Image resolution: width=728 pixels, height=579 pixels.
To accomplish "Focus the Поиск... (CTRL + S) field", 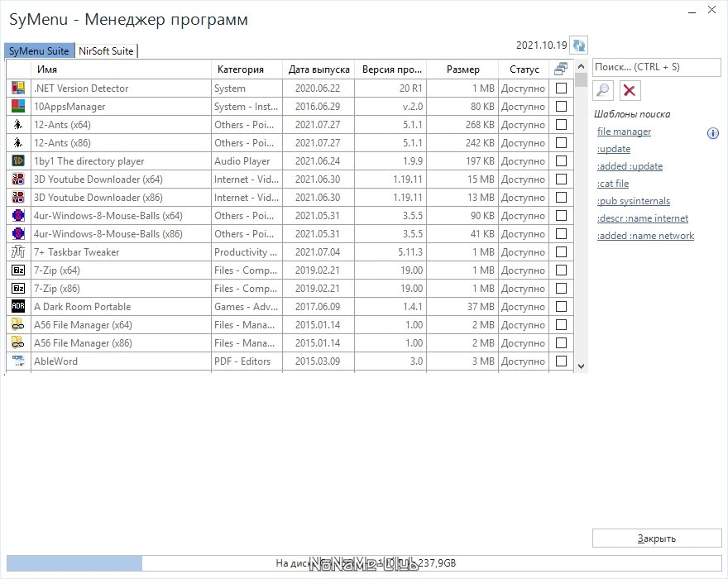I will point(657,67).
